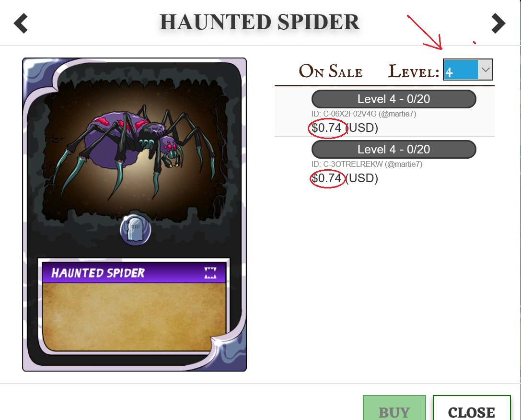Click the second $0.74 price
Viewport: 521px width, 420px height.
pos(326,178)
